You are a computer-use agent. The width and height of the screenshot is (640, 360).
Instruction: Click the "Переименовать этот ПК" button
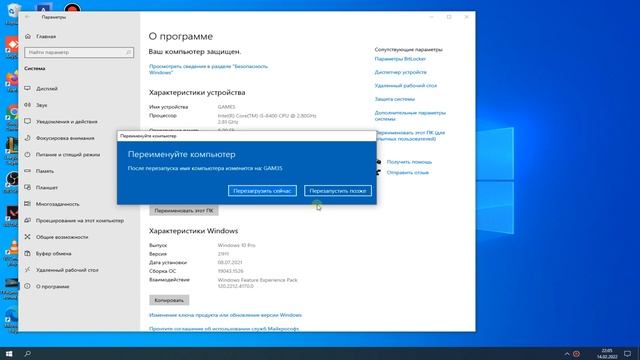(184, 211)
